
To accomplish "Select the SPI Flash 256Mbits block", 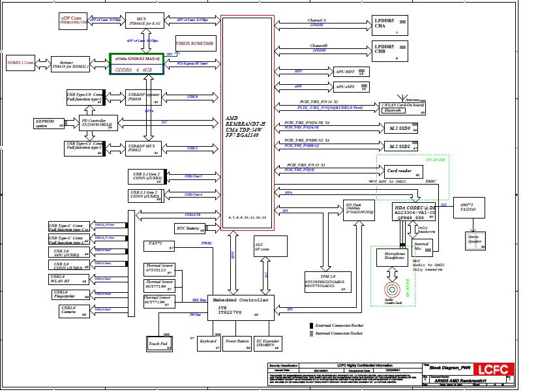I will tap(359, 210).
